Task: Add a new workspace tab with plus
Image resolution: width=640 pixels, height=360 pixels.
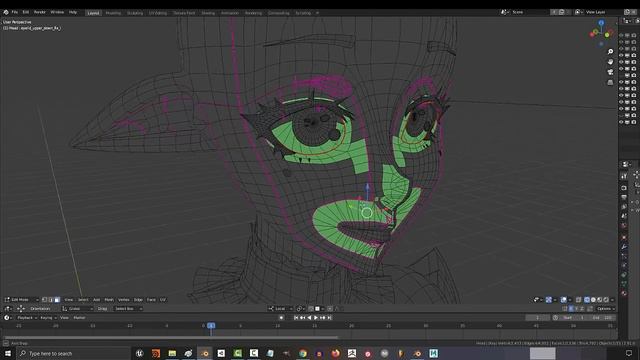Action: coord(317,13)
